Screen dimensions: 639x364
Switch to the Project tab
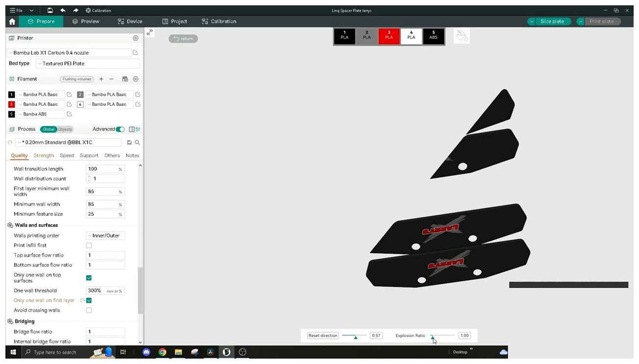[x=175, y=22]
